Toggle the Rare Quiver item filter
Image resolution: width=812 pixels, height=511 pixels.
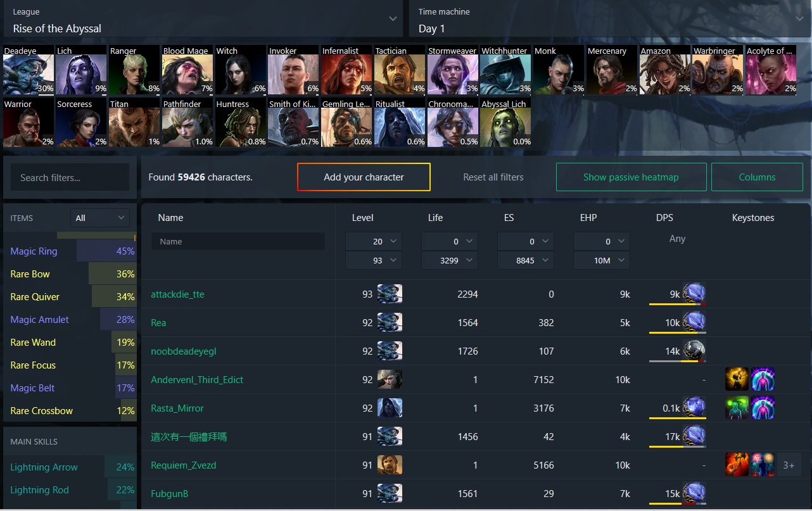(70, 297)
